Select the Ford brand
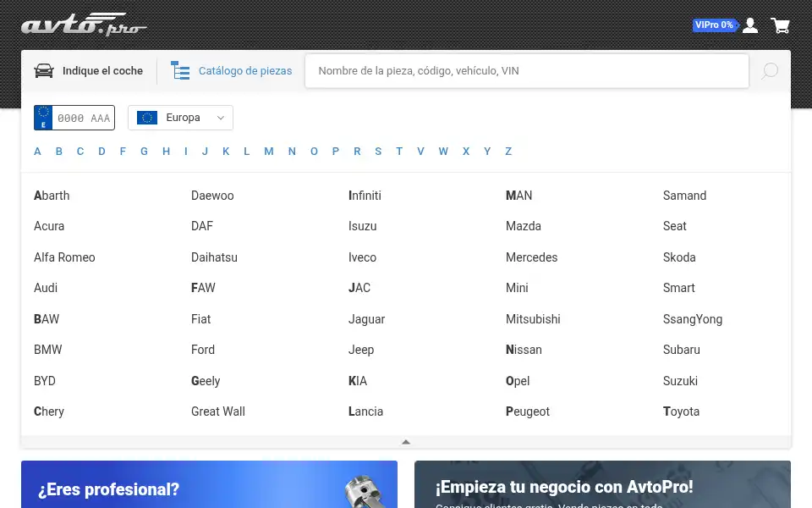 pos(203,350)
